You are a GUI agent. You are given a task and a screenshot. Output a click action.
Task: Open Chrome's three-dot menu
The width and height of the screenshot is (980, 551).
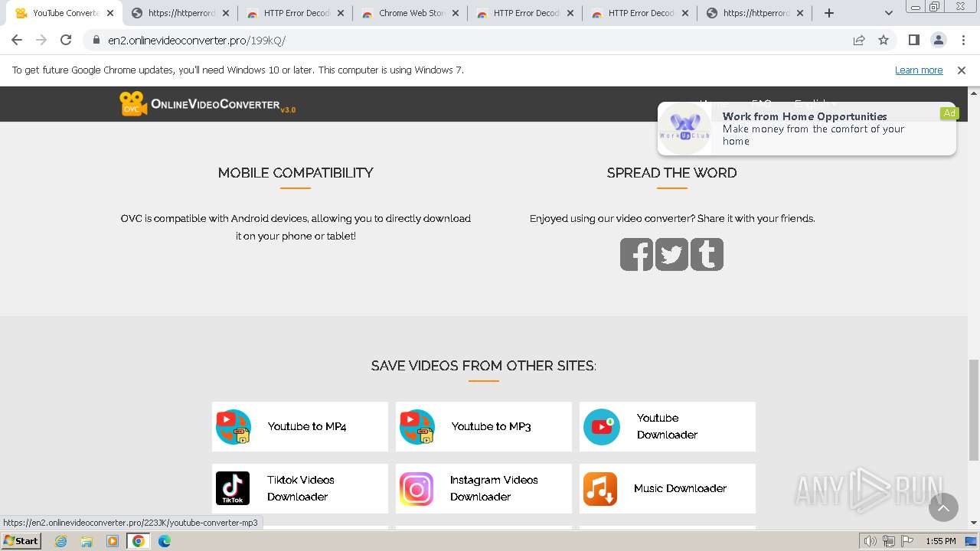(x=963, y=40)
